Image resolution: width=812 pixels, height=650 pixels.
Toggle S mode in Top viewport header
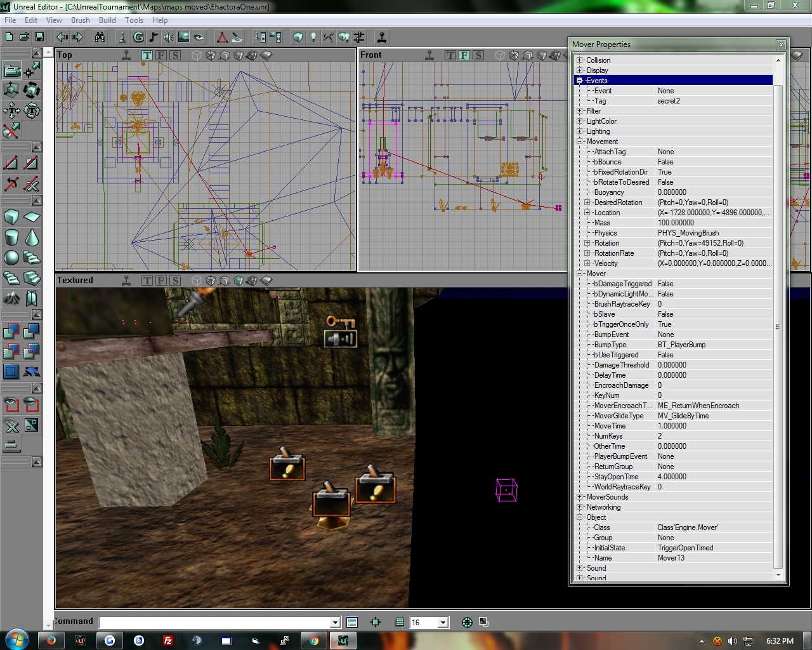point(175,55)
